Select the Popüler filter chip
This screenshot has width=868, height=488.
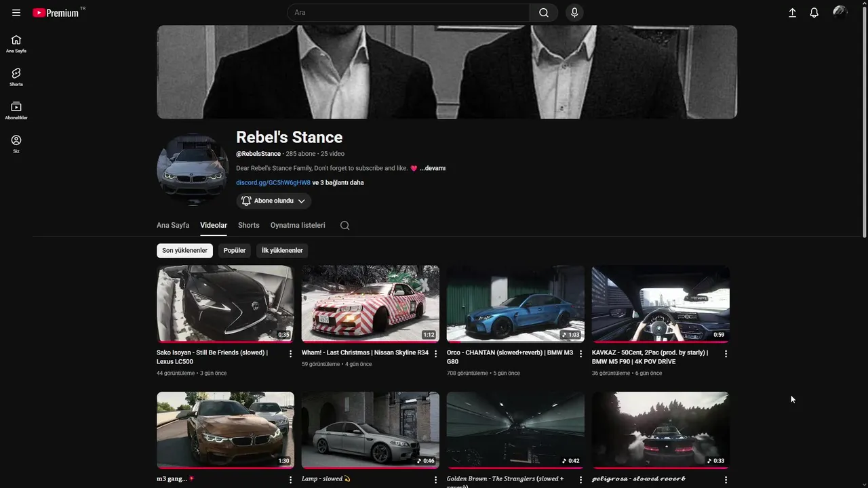[235, 251]
